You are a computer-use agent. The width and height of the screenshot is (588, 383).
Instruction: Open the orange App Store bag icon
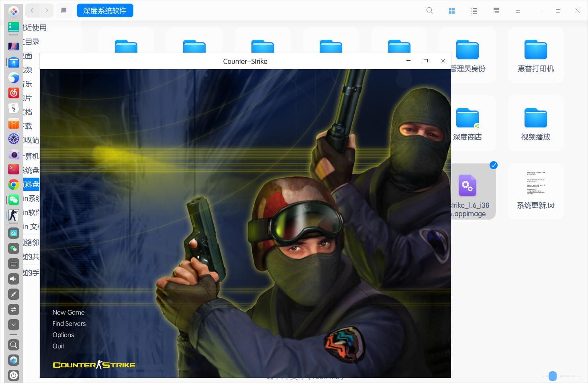(x=14, y=124)
